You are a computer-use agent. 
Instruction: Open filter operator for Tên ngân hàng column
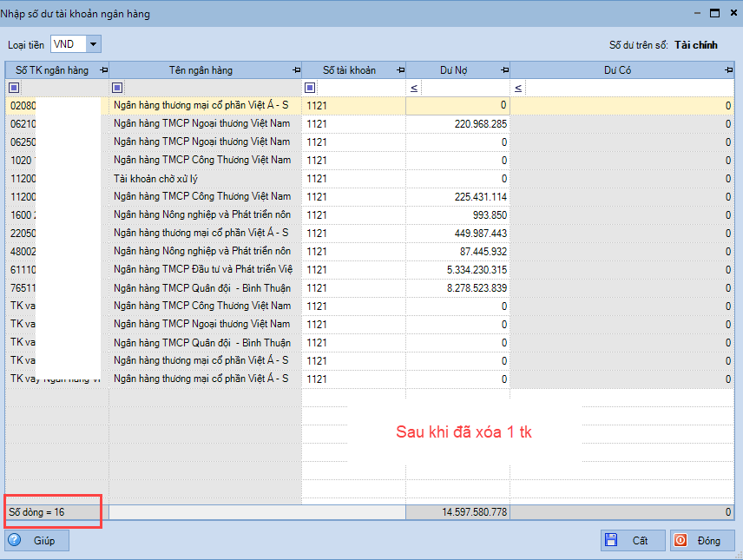(x=117, y=88)
